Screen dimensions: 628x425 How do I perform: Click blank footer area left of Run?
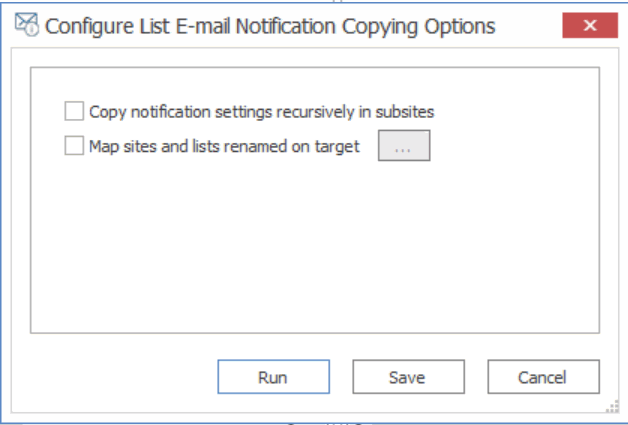pyautogui.click(x=120, y=377)
